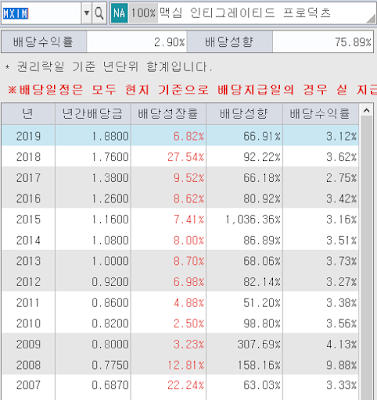This screenshot has height=400, width=377.
Task: Click the 1.0000 annual dividend cell
Action: pos(93,261)
